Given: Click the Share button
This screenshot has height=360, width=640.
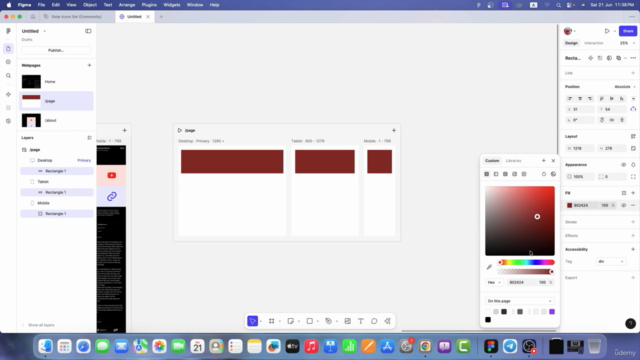Looking at the screenshot, I should 628,31.
